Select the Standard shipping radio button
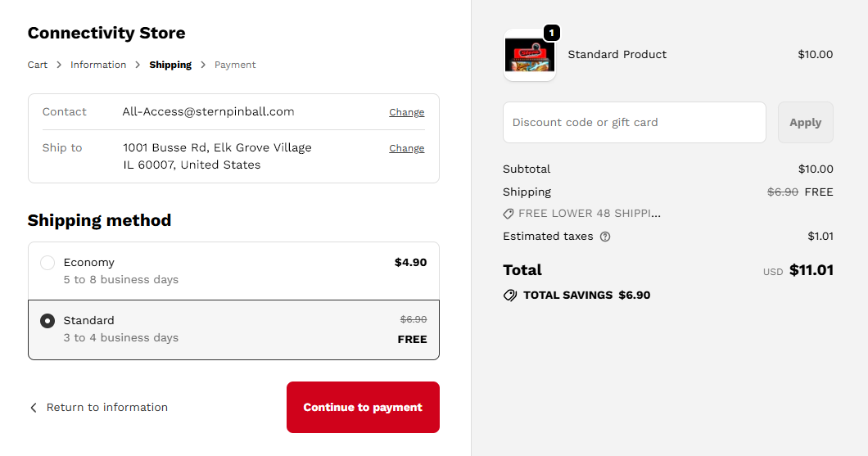 click(x=47, y=321)
